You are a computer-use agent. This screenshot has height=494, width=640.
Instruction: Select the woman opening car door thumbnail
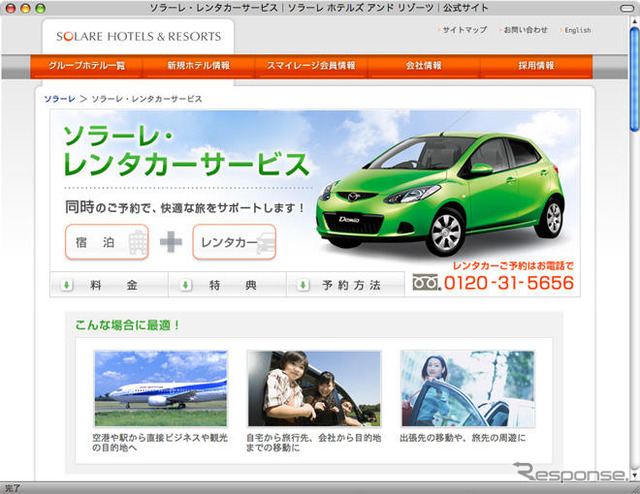(x=467, y=388)
